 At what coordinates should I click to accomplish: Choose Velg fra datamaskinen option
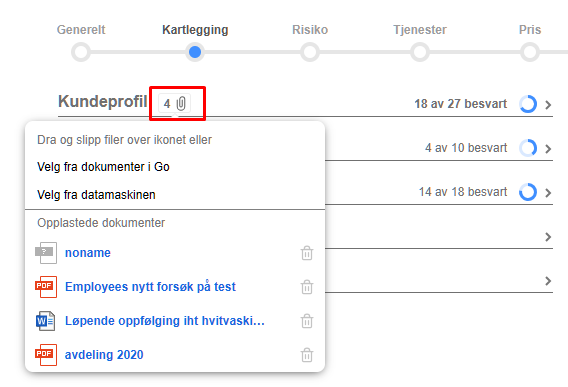click(96, 195)
